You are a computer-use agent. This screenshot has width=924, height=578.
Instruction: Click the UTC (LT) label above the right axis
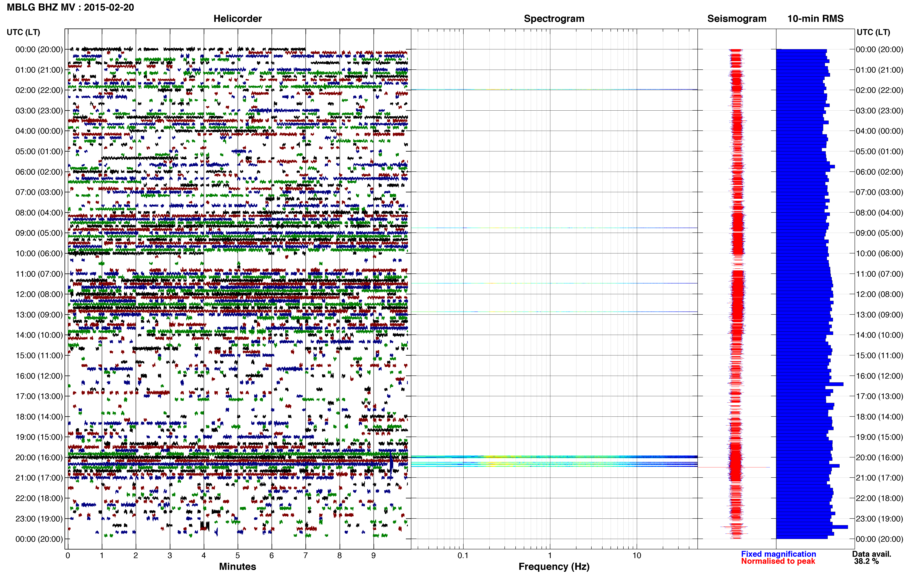[x=873, y=32]
